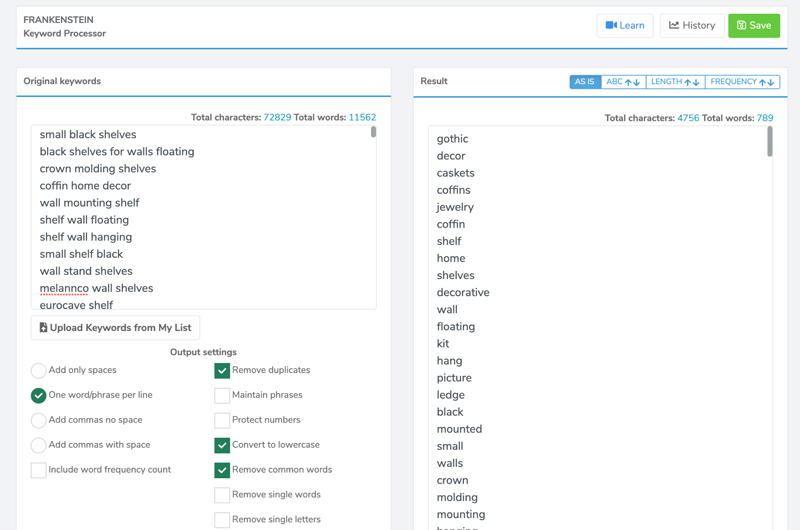Choose Add commas no space option
The height and width of the screenshot is (530, 800).
[x=38, y=421]
